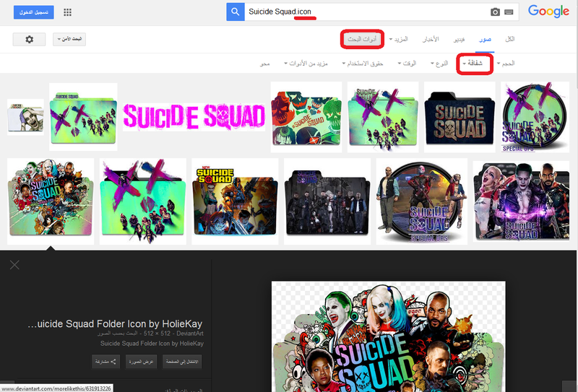Click the Search tools (أدوات البحث) button
The height and width of the screenshot is (392, 578).
pyautogui.click(x=362, y=39)
